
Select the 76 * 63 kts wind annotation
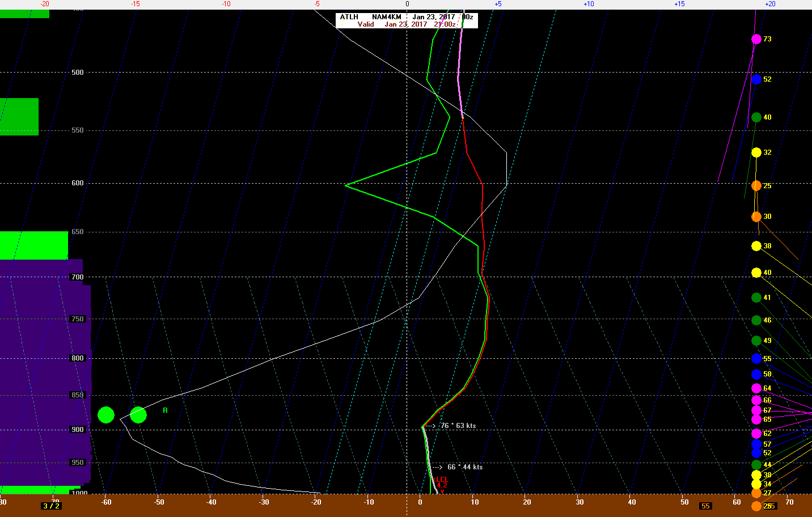click(x=458, y=426)
